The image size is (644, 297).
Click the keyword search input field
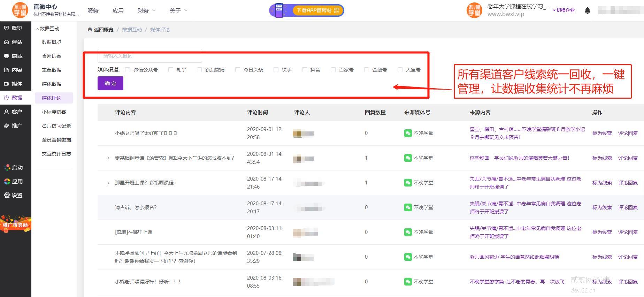click(x=150, y=56)
